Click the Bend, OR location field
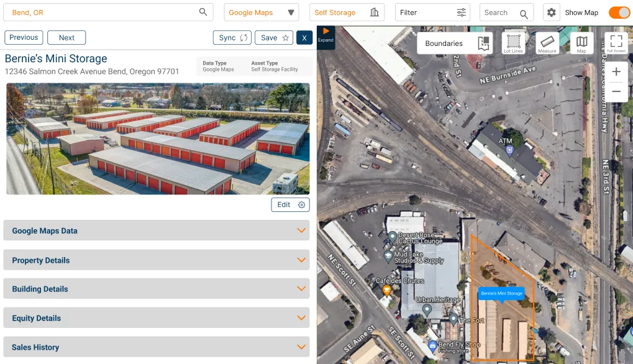This screenshot has height=364, width=633. pos(108,12)
